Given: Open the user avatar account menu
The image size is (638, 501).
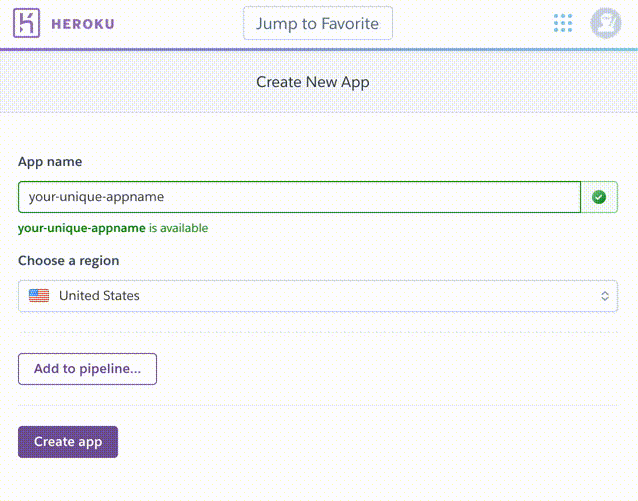Looking at the screenshot, I should click(606, 23).
